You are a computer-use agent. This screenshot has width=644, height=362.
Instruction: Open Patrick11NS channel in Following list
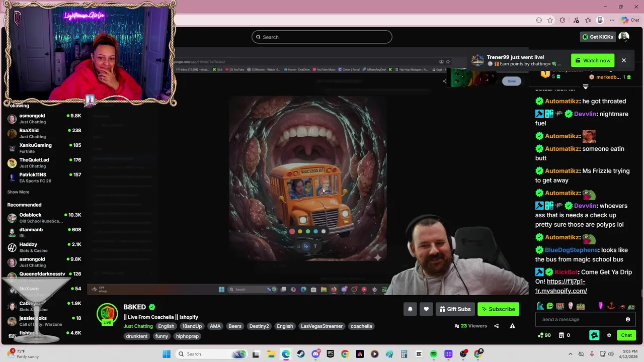click(x=44, y=177)
